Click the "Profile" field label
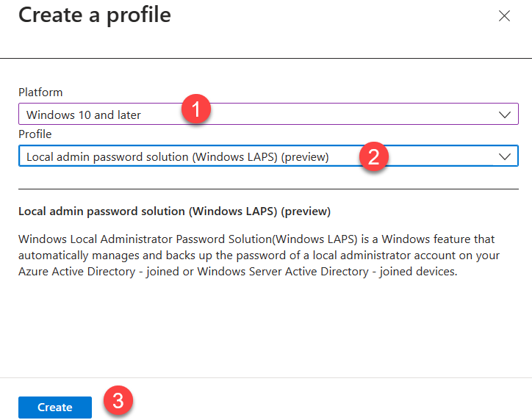 [35, 134]
